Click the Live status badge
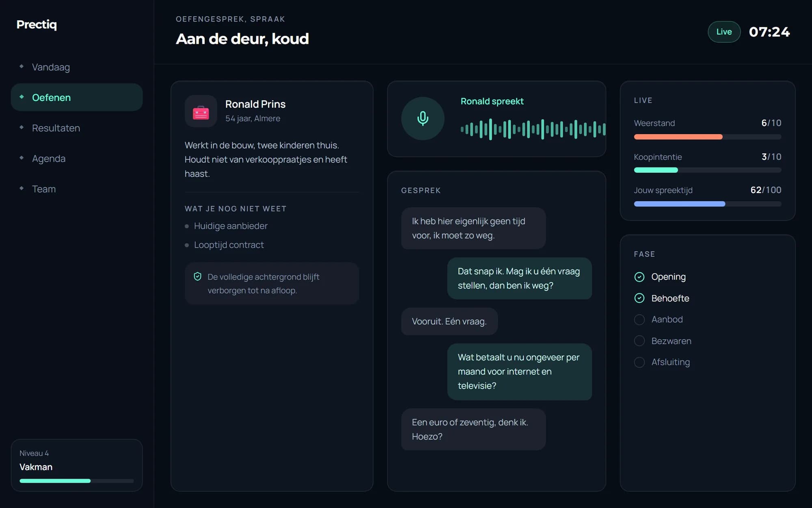This screenshot has height=508, width=812. tap(724, 32)
